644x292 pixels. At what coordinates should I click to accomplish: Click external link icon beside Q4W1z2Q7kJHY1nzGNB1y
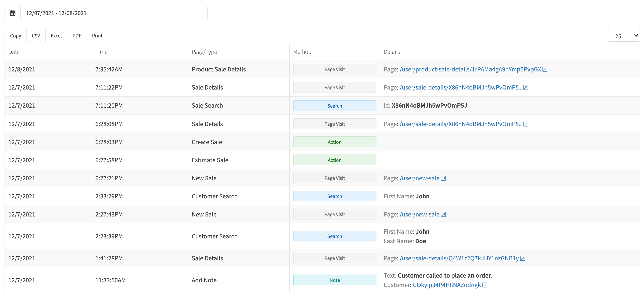(x=523, y=258)
